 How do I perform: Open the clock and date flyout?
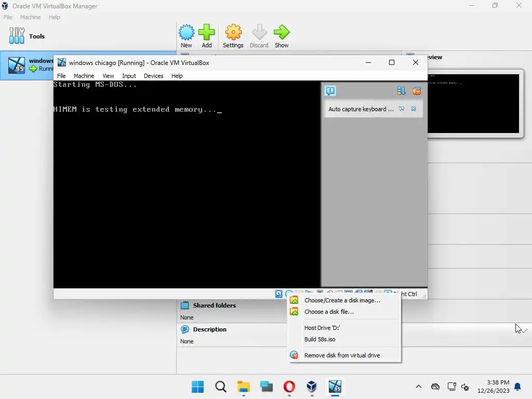[493, 387]
